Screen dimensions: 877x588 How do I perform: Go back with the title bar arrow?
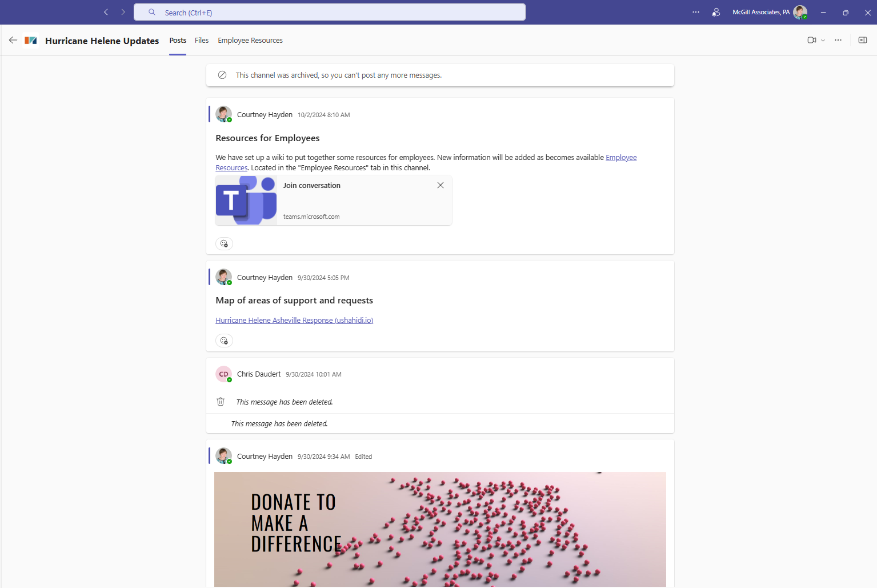(106, 12)
